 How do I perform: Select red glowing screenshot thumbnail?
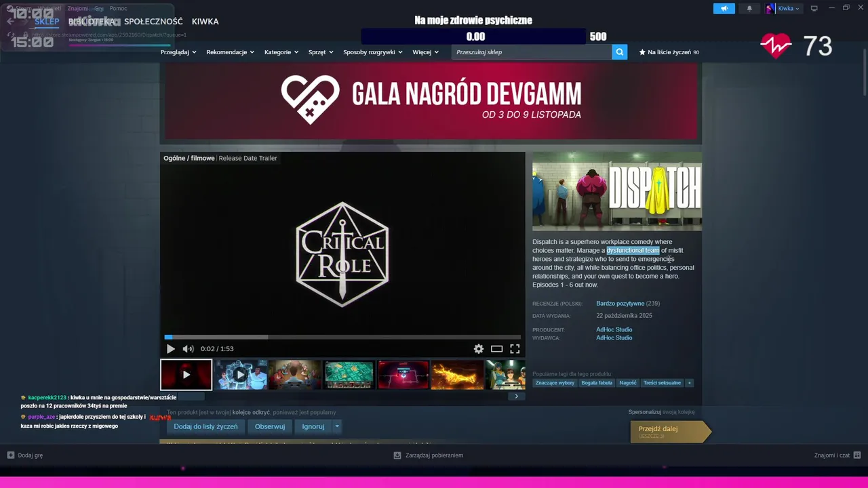[x=403, y=375]
